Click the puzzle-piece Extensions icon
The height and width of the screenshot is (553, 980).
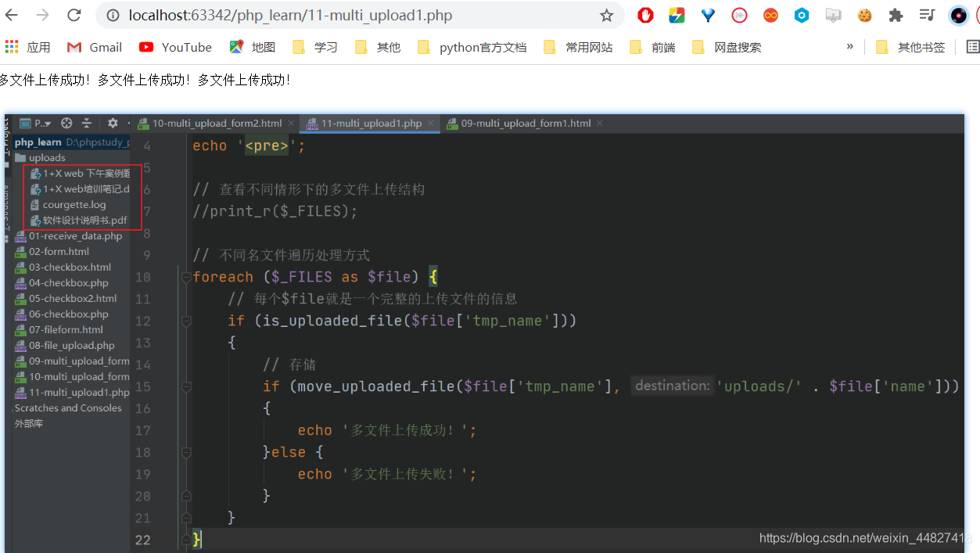[895, 15]
